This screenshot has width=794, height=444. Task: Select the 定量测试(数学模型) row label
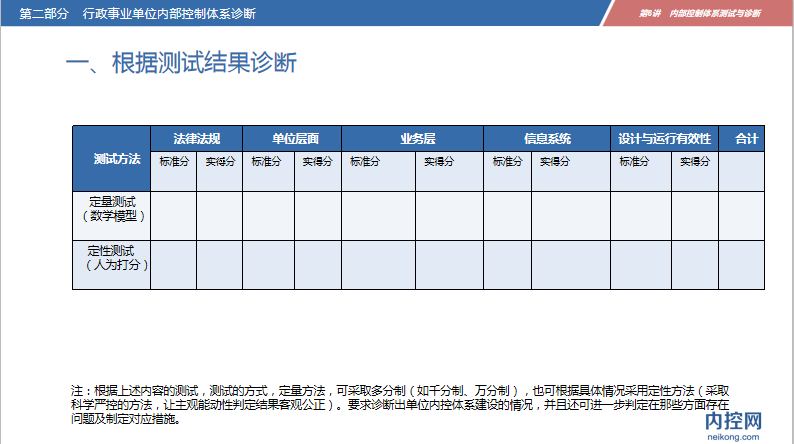coord(111,208)
